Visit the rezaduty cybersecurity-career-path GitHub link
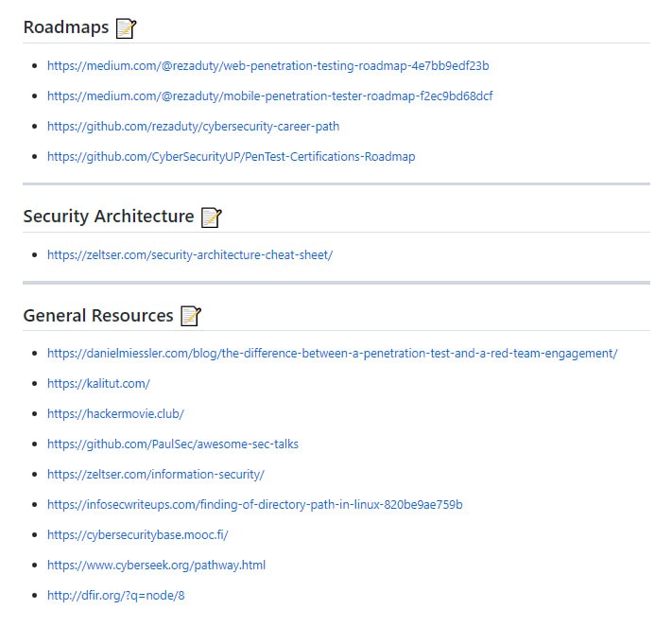 (x=193, y=127)
